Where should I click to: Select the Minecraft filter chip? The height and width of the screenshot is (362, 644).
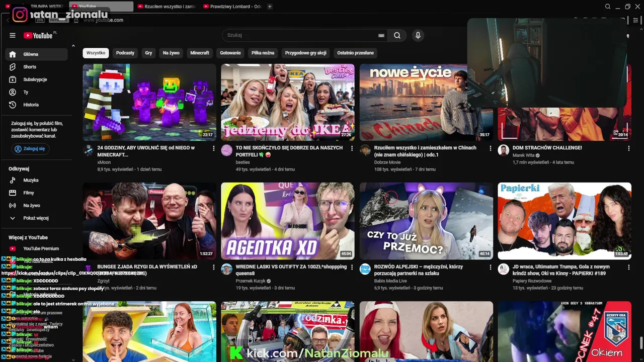(200, 53)
